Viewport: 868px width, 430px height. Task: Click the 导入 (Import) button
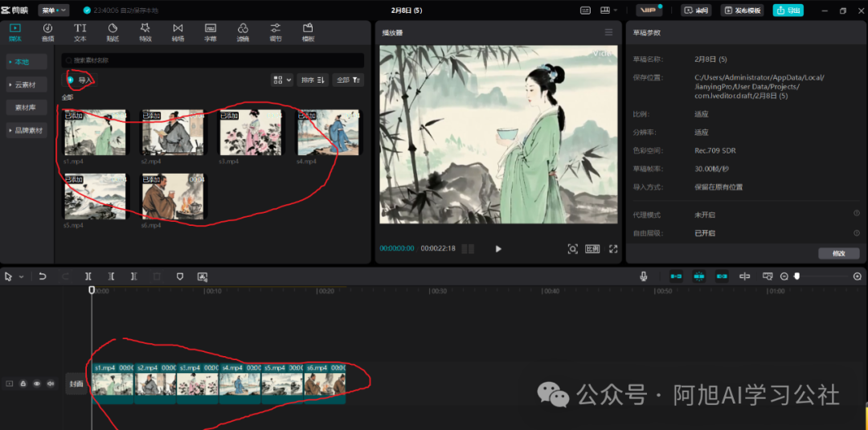click(x=80, y=80)
